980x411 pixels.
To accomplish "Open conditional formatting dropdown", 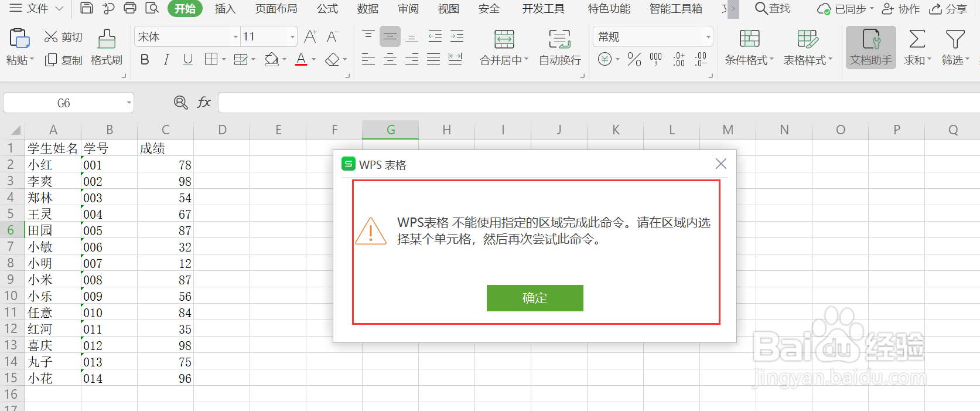I will [749, 47].
